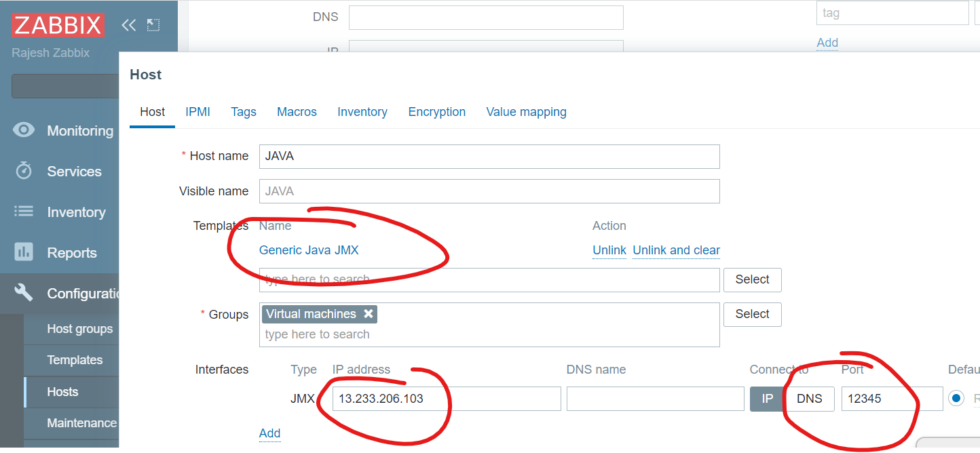Switch to the Tags tab
Image resolution: width=980 pixels, height=453 pixels.
pos(244,112)
